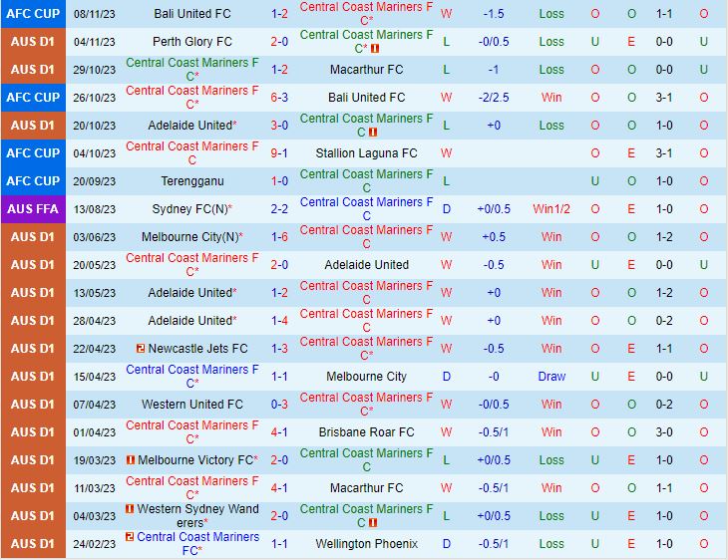Select AFC CUP label on 08/11/23 row

[x=33, y=14]
